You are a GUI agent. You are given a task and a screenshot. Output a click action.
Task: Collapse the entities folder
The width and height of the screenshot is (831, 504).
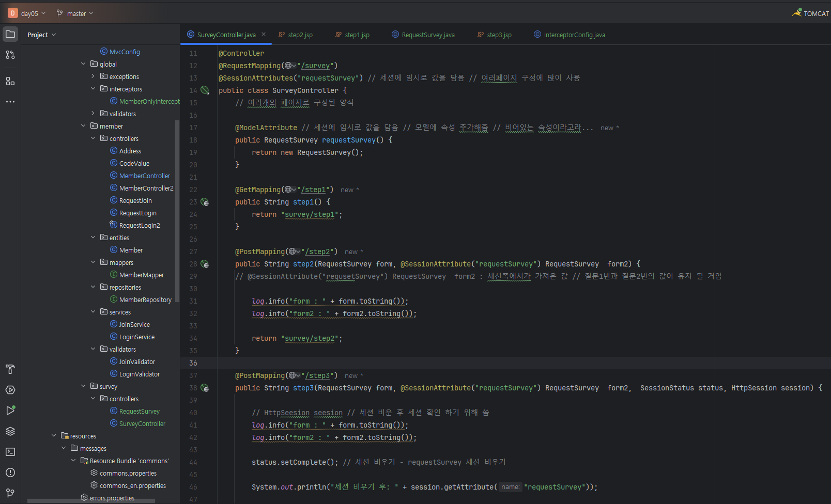93,238
